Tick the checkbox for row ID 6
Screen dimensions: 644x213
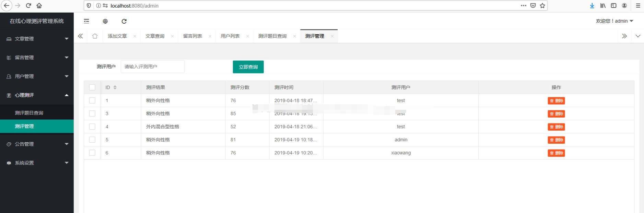92,153
